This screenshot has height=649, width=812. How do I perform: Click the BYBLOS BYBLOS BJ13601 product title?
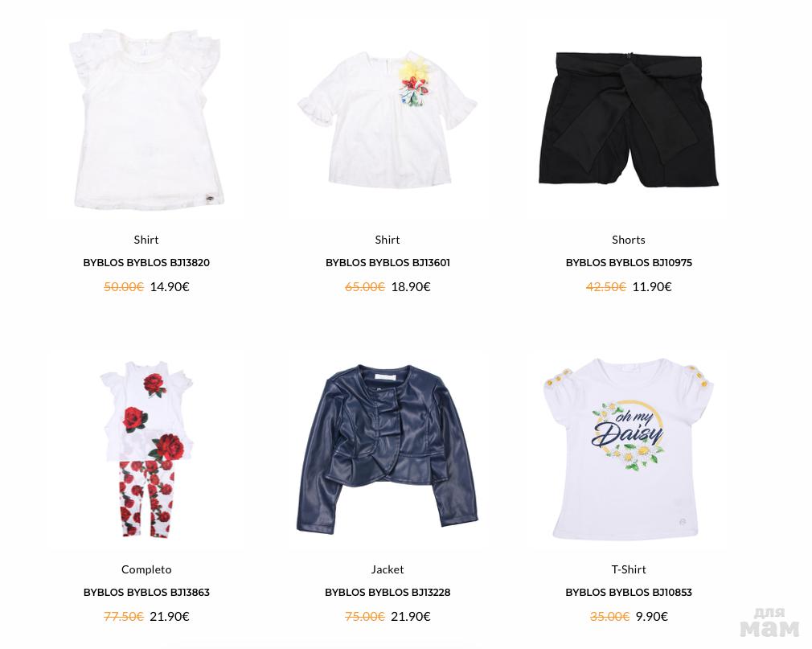[388, 263]
